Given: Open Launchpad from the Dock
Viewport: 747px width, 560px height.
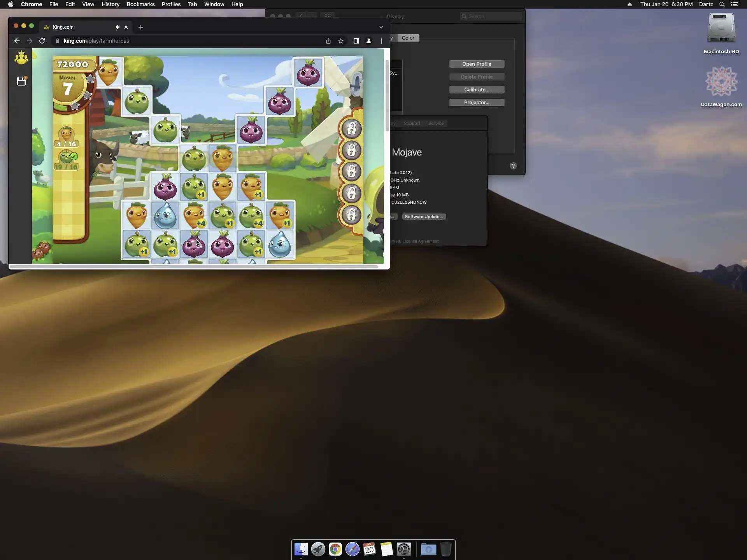Looking at the screenshot, I should click(318, 549).
